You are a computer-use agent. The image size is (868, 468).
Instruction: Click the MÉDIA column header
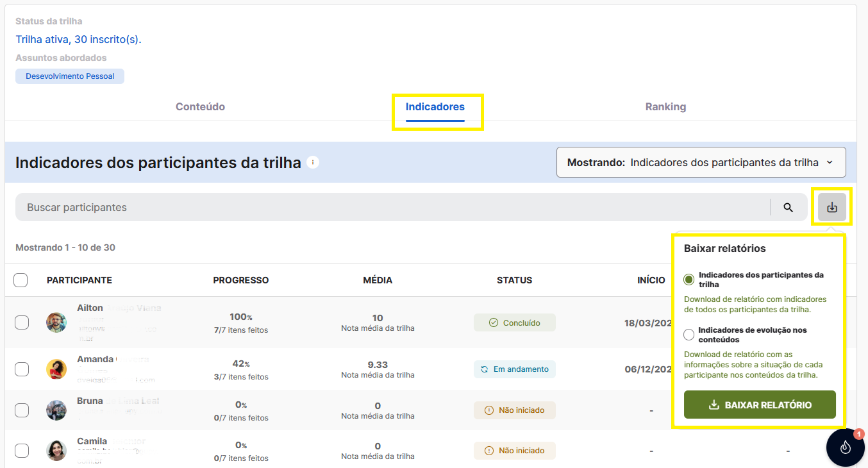pos(378,280)
